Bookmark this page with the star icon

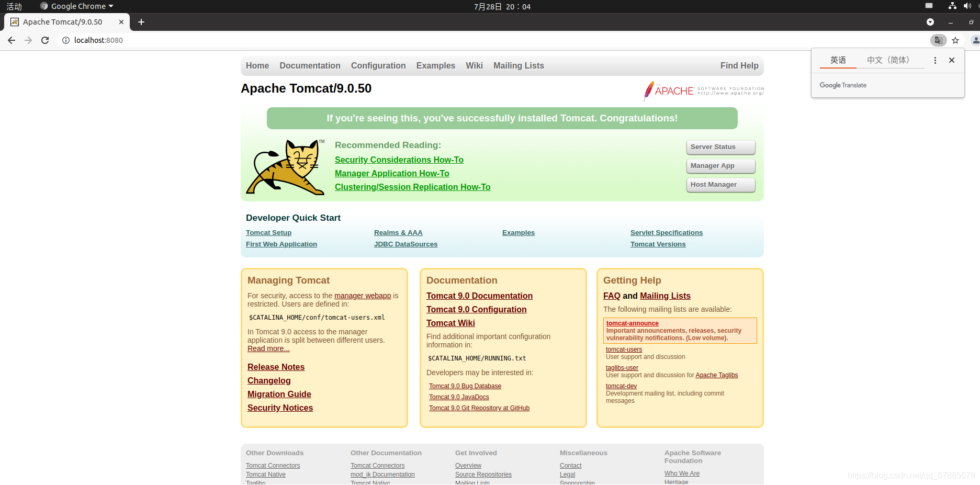[x=955, y=40]
